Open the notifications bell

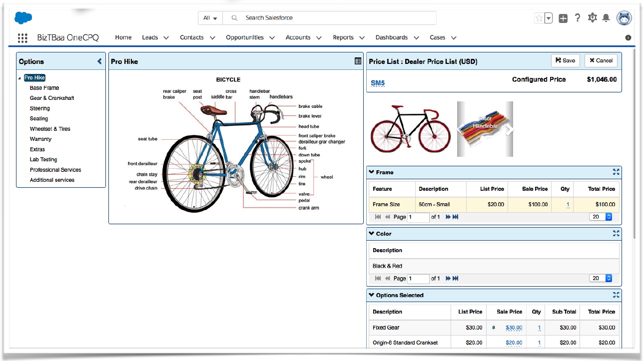pos(606,18)
